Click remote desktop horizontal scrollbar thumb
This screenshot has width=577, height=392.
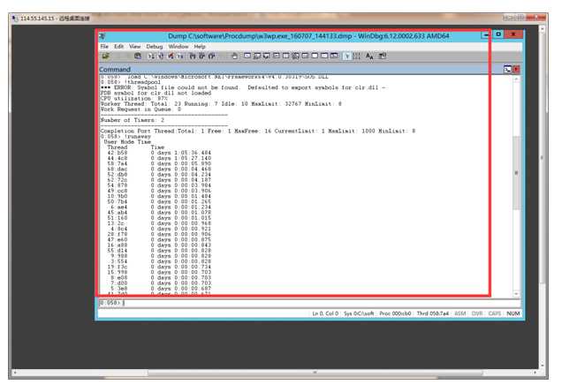click(315, 373)
